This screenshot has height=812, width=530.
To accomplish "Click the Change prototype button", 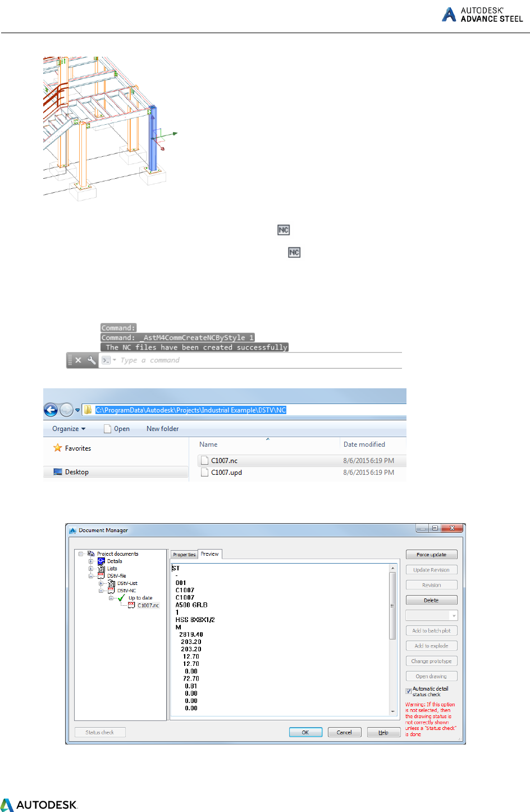I will (432, 661).
